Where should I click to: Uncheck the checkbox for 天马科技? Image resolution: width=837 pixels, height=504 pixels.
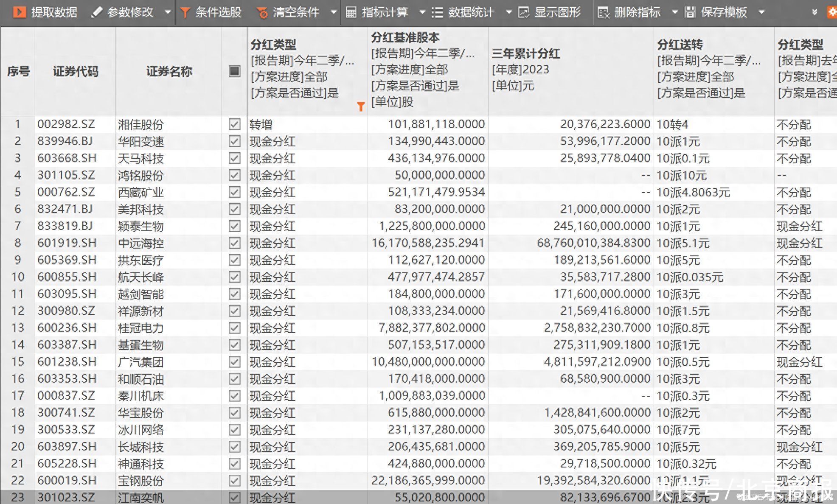pos(234,158)
